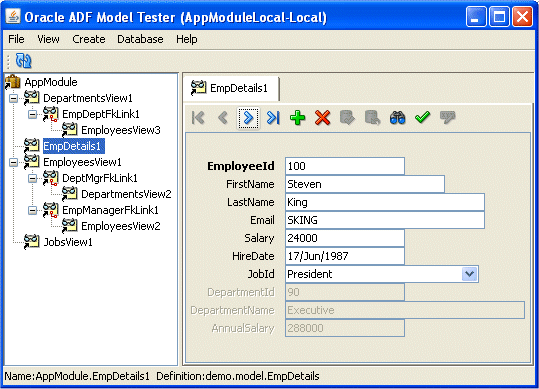Insert a new row with green plus
Image resolution: width=539 pixels, height=389 pixels.
coord(298,118)
